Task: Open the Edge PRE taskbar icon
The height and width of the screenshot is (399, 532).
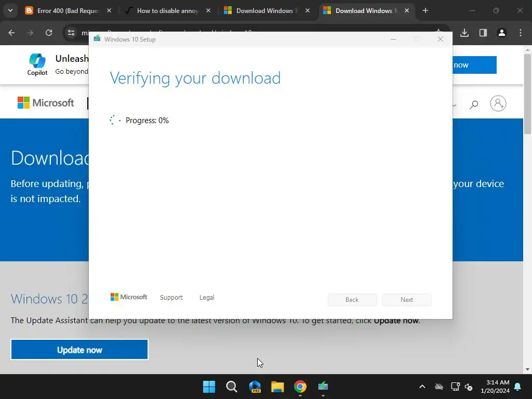Action: coord(255,387)
